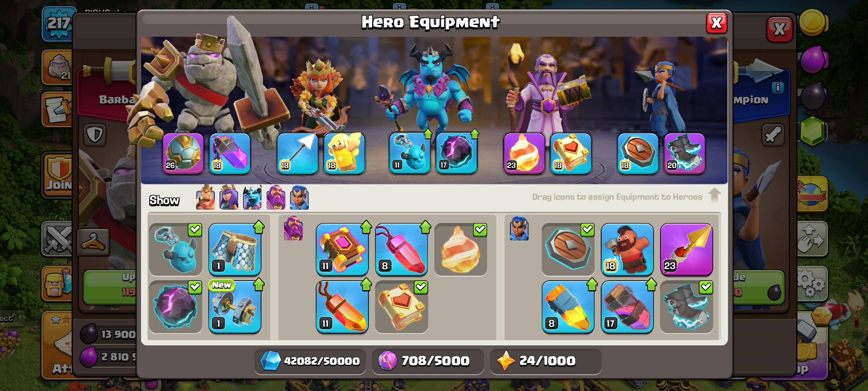Screen dimensions: 868x391
Task: Close the Hero Equipment window
Action: click(x=716, y=23)
